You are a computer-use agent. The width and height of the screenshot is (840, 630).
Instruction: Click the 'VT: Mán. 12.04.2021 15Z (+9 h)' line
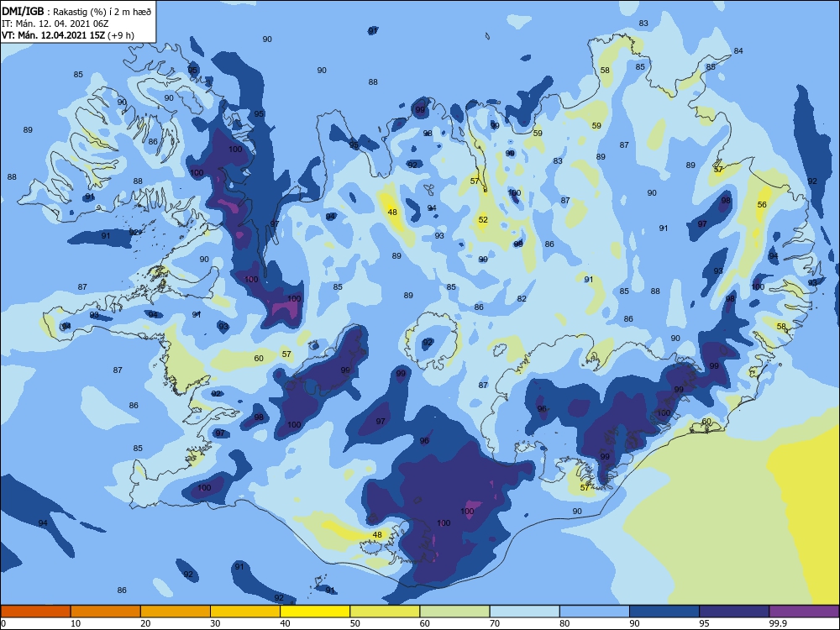click(x=68, y=35)
